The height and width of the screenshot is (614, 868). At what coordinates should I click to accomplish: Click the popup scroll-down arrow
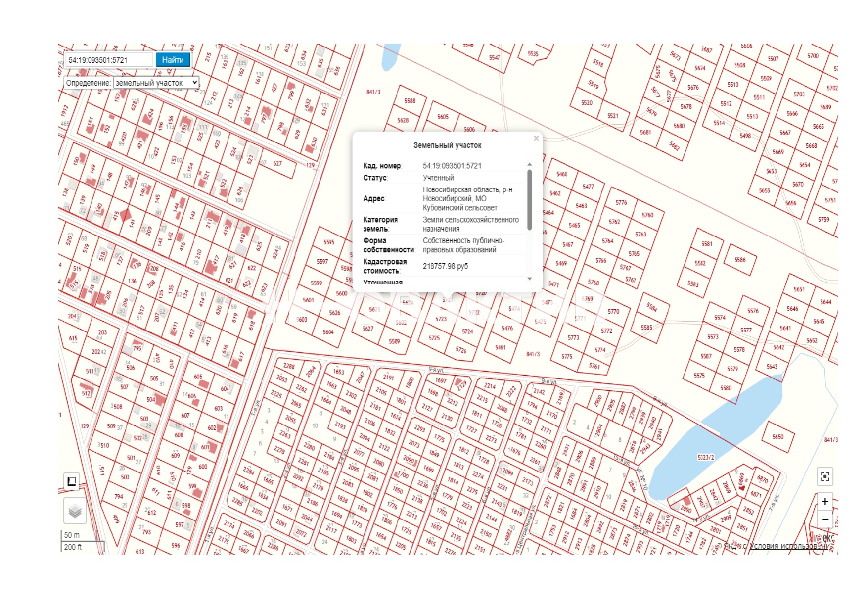pyautogui.click(x=530, y=279)
